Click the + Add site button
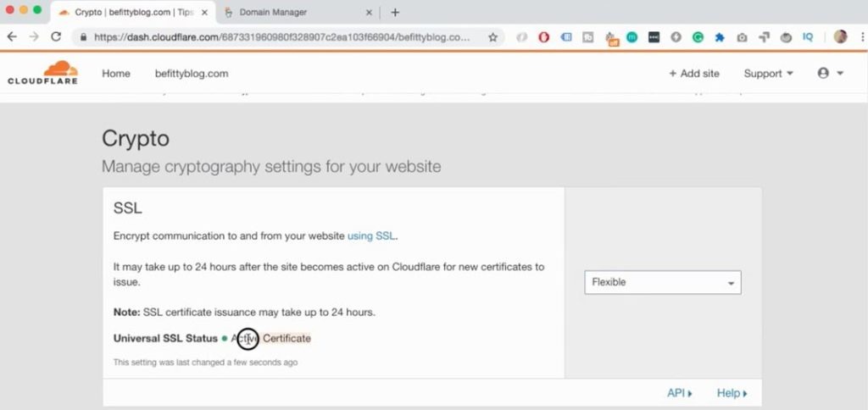 [x=694, y=74]
